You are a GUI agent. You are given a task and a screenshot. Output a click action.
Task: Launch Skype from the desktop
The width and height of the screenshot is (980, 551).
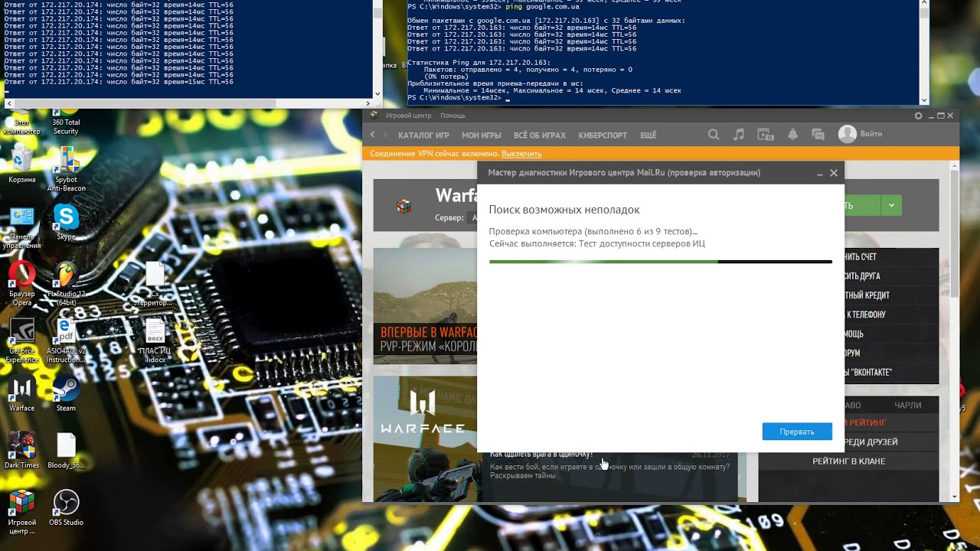(66, 223)
